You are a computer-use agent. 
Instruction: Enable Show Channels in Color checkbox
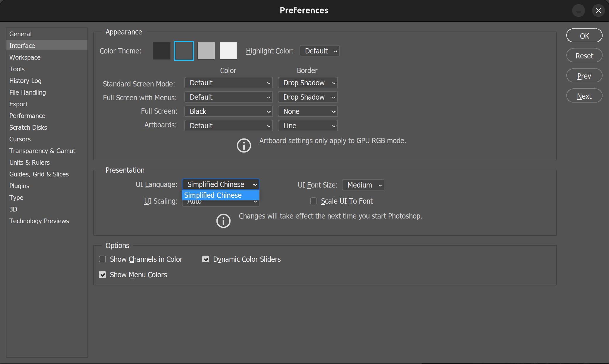pos(102,259)
